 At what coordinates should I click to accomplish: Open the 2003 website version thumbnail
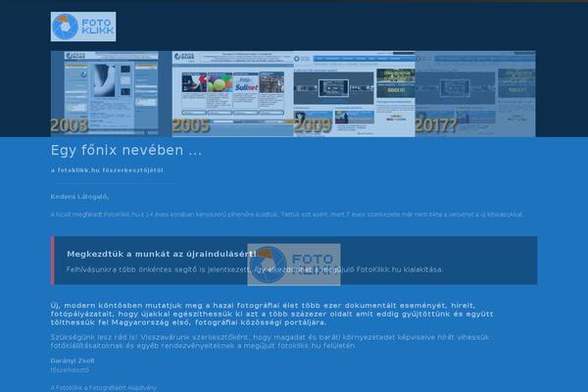(112, 94)
